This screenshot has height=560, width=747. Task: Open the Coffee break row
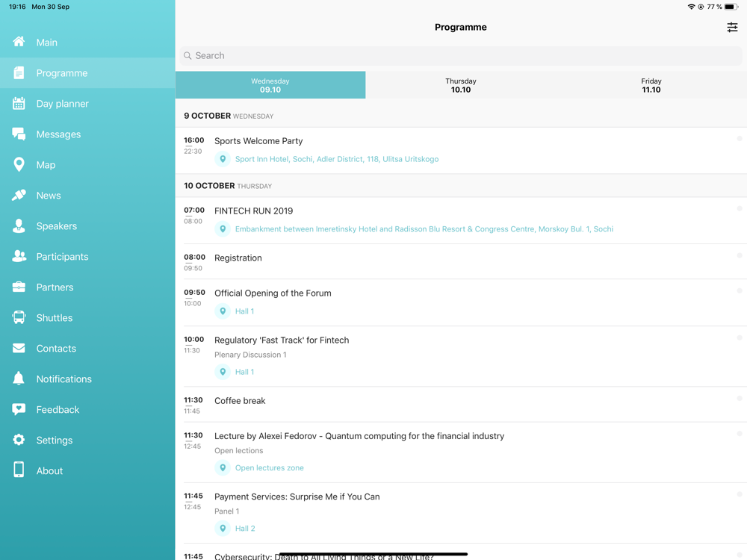point(461,404)
